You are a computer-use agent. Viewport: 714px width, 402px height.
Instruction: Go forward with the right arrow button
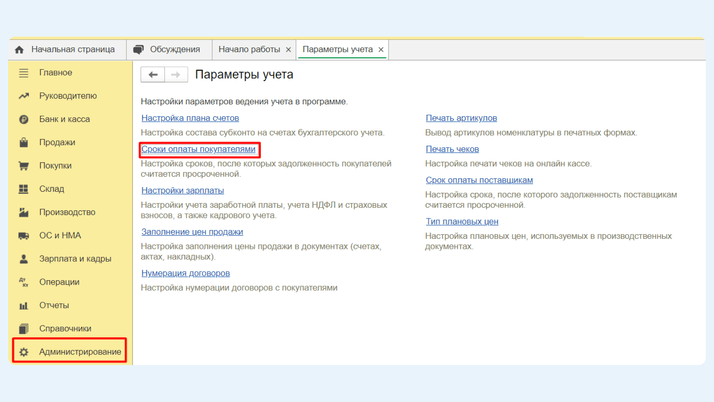pos(176,75)
